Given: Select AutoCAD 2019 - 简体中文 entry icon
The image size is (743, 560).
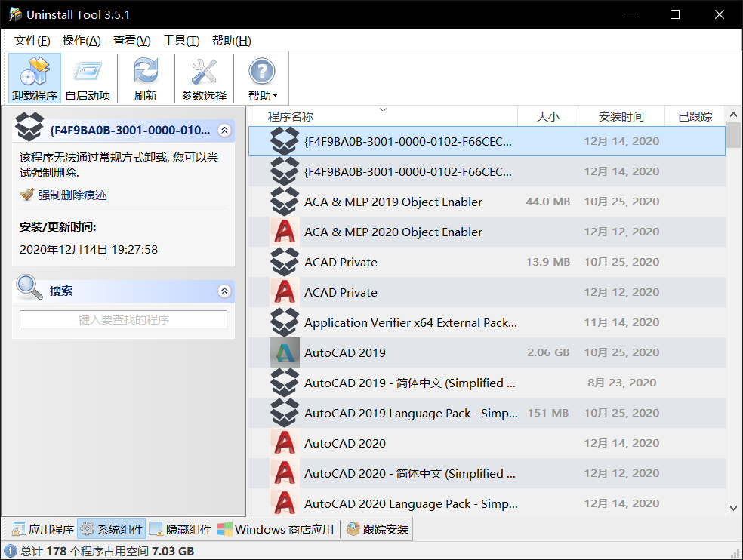Looking at the screenshot, I should [x=285, y=383].
